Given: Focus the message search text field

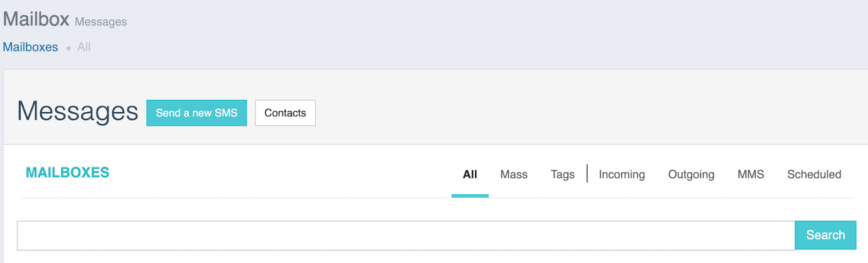Looking at the screenshot, I should pyautogui.click(x=406, y=235).
